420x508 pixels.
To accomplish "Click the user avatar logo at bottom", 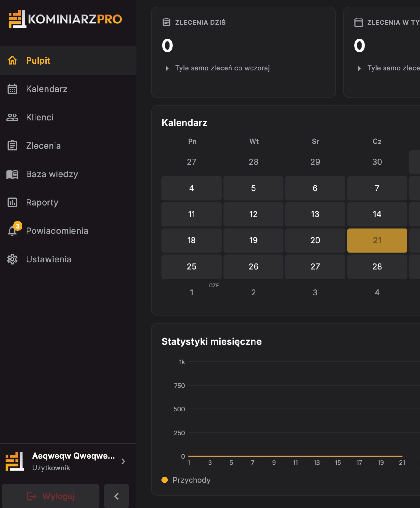I will [x=14, y=461].
